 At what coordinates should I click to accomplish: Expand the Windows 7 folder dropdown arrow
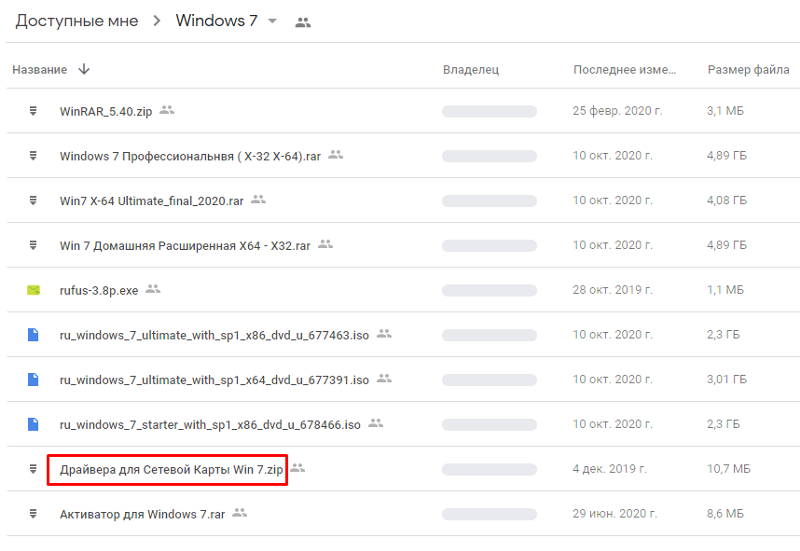[x=272, y=21]
